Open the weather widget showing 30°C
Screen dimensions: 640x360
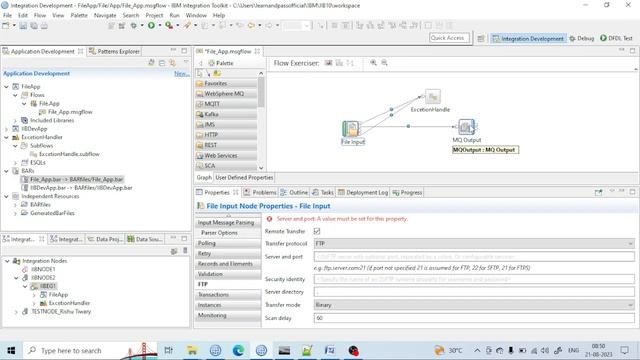[x=448, y=350]
